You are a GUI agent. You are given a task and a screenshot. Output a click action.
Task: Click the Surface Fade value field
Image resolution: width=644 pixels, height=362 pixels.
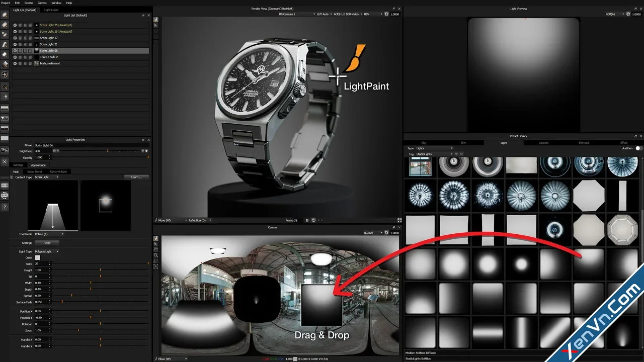tap(42, 302)
